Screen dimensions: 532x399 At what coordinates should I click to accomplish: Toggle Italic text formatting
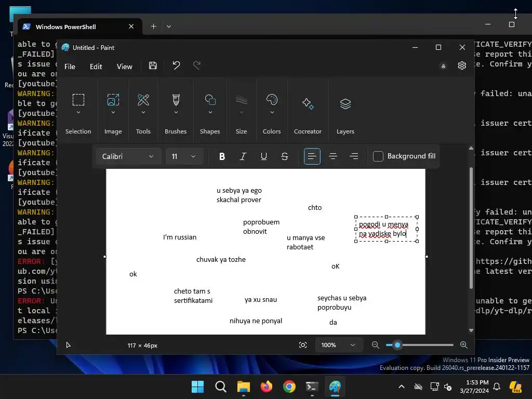coord(243,156)
